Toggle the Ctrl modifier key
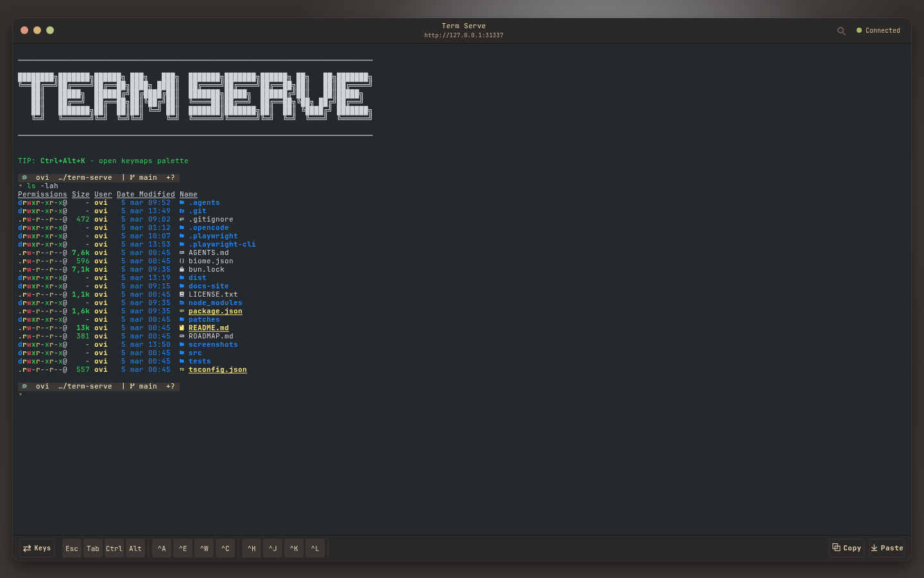 pyautogui.click(x=114, y=548)
